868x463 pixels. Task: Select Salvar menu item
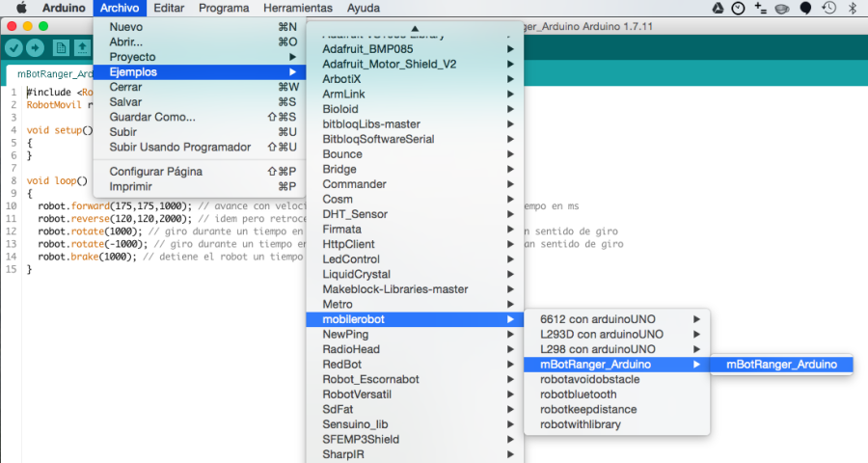200,102
